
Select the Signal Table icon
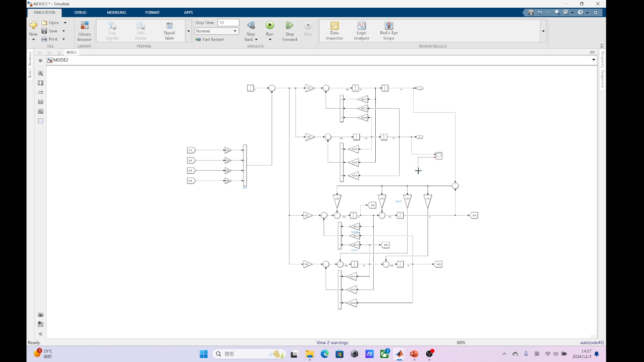coord(170,31)
